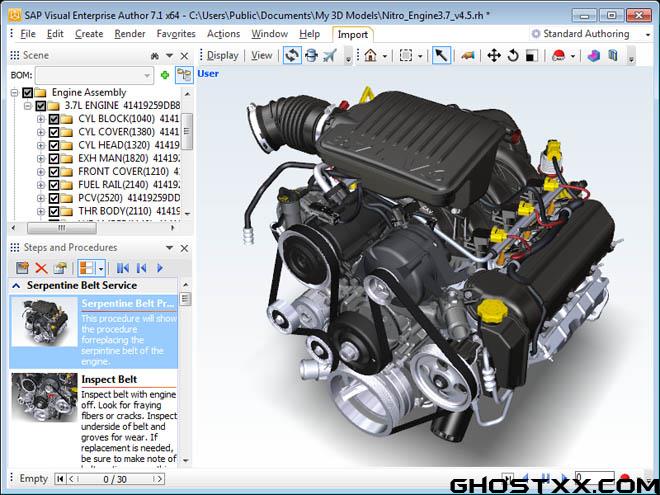Click the create new step icon

coord(22,268)
